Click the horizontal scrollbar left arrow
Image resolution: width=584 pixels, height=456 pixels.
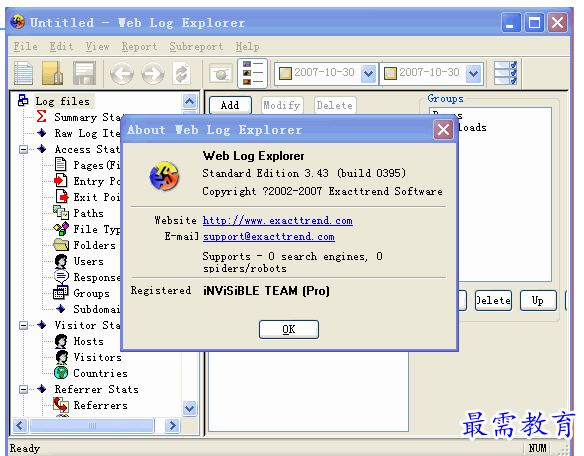pyautogui.click(x=20, y=425)
